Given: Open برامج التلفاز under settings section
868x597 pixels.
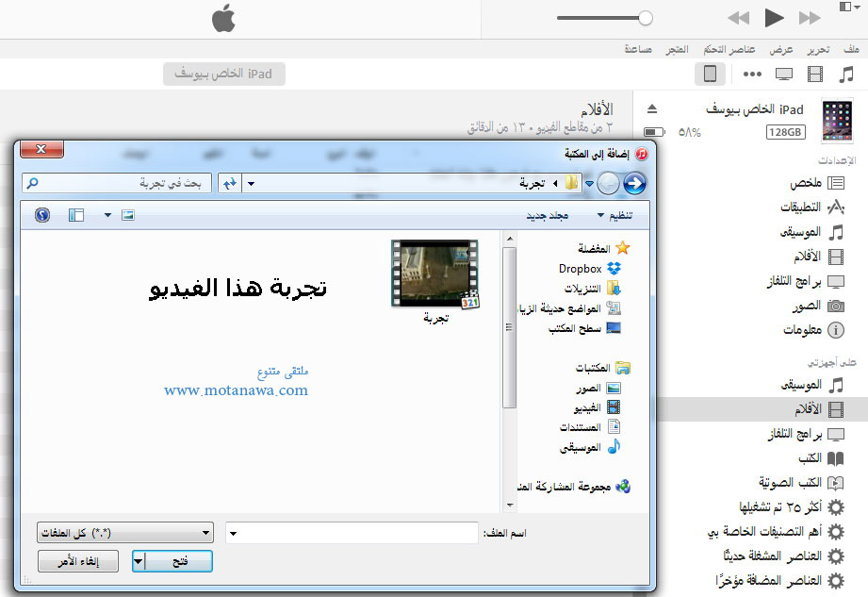Looking at the screenshot, I should click(x=806, y=281).
